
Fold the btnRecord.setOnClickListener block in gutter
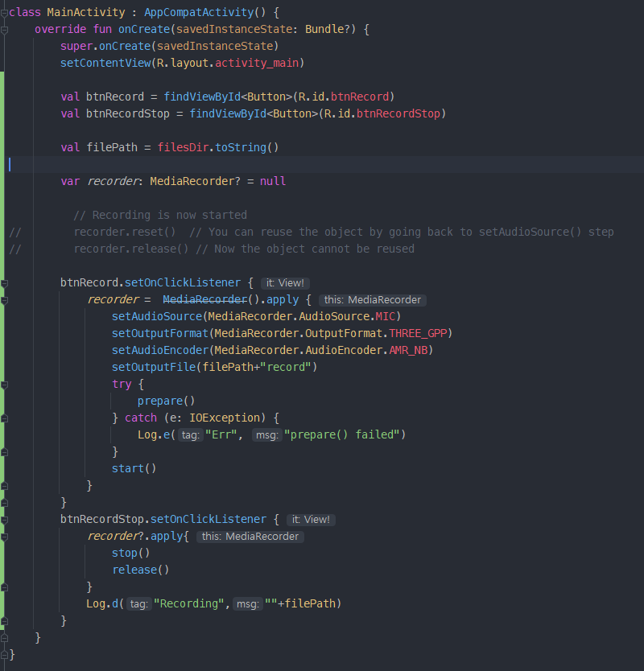click(4, 283)
